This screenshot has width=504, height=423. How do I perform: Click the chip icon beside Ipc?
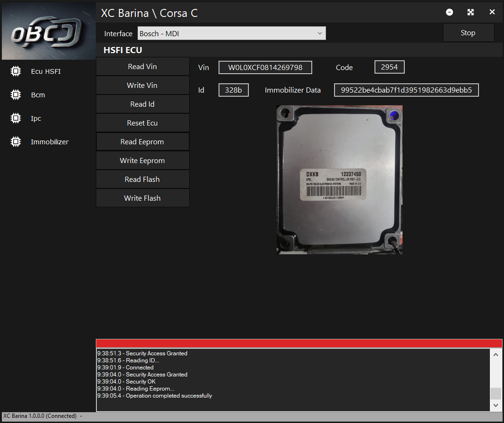click(16, 118)
